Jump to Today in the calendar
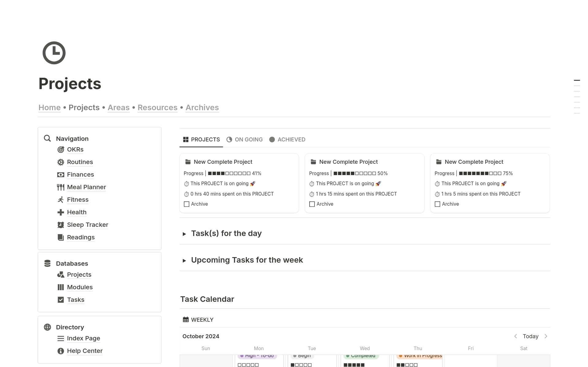The height and width of the screenshot is (367, 588). point(530,336)
